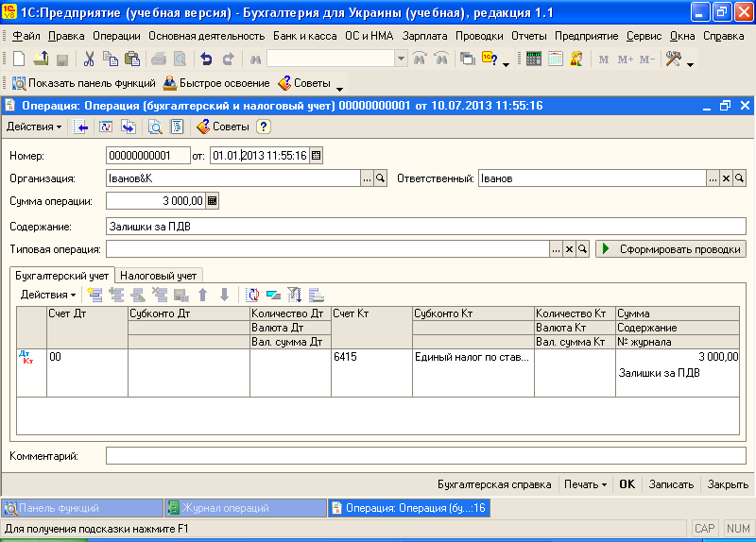
Task: Click the Copy icon in main toolbar
Action: pos(111,59)
